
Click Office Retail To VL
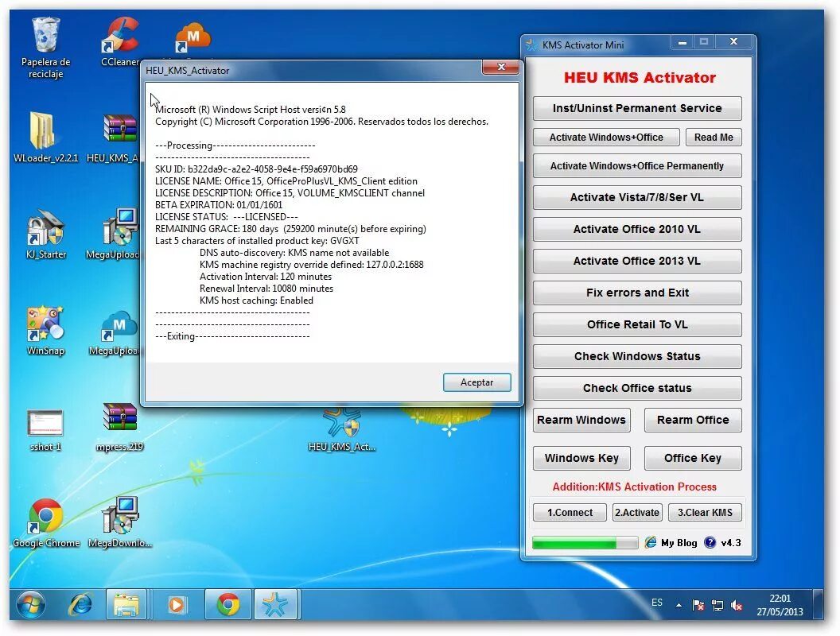[637, 324]
